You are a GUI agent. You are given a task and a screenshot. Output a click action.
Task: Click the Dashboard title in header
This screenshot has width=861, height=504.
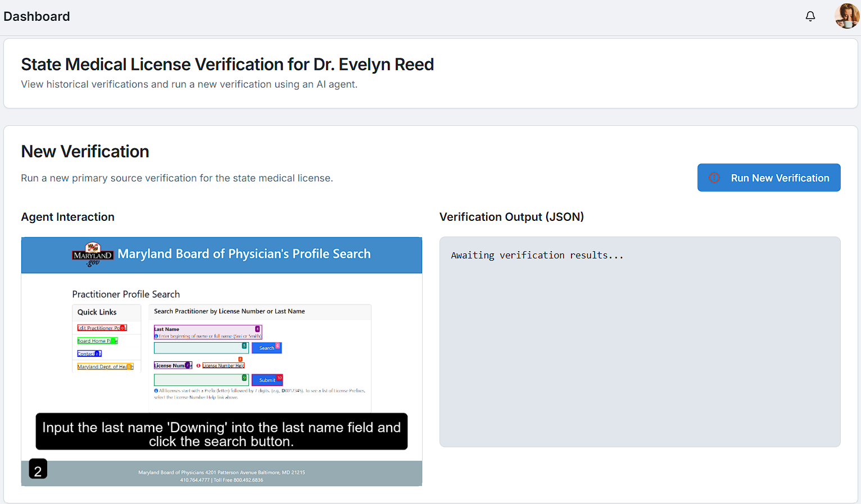[37, 16]
